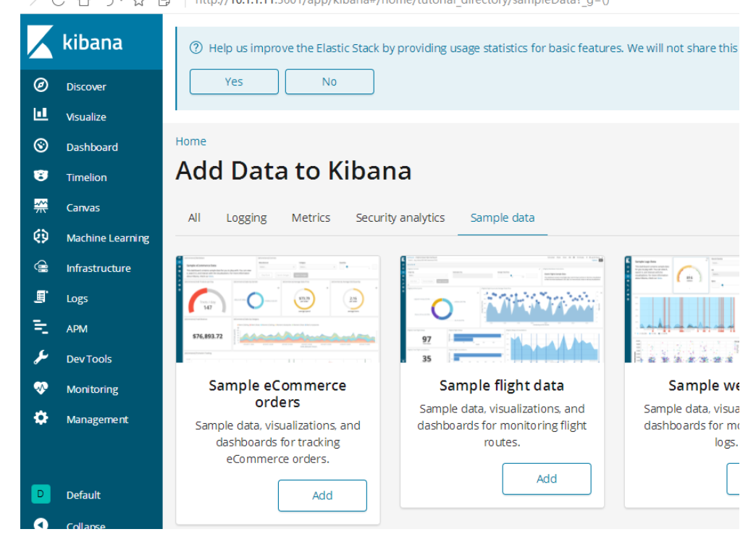Screen dimensions: 756x537
Task: Click the Canvas label in sidebar
Action: [x=83, y=208]
